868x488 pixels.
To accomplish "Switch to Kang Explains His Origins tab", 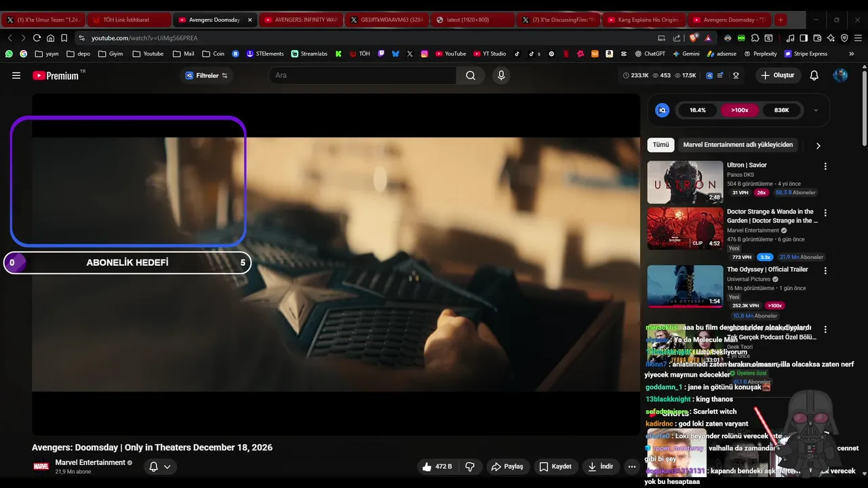I will point(644,20).
